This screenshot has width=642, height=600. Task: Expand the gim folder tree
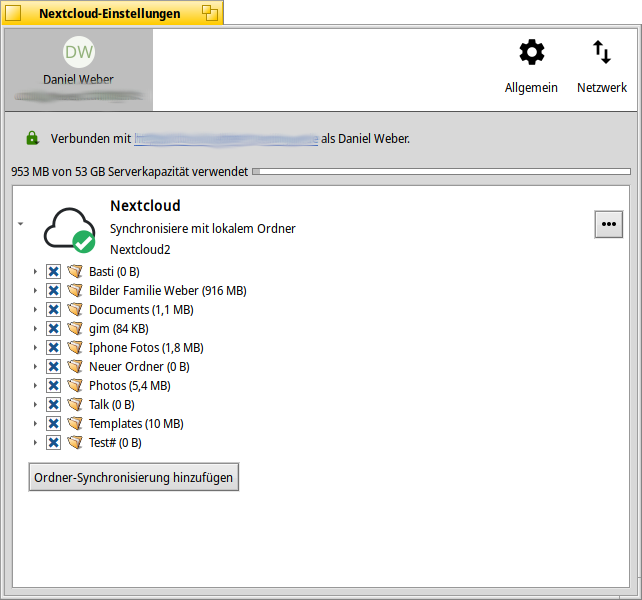35,329
